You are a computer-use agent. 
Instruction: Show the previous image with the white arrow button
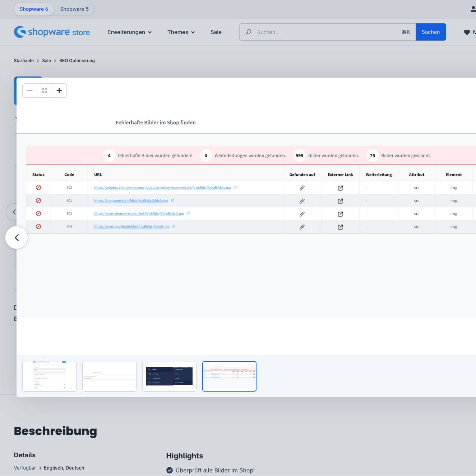coord(17,237)
